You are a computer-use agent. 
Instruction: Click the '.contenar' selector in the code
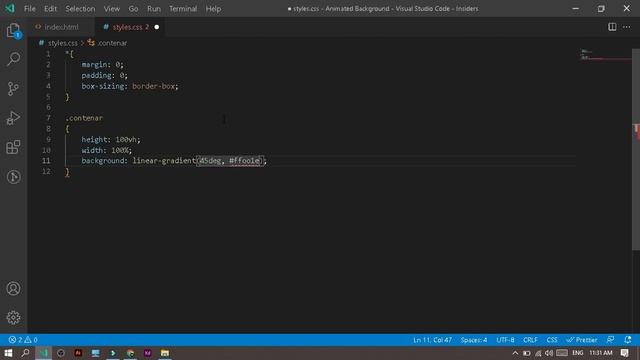point(84,118)
